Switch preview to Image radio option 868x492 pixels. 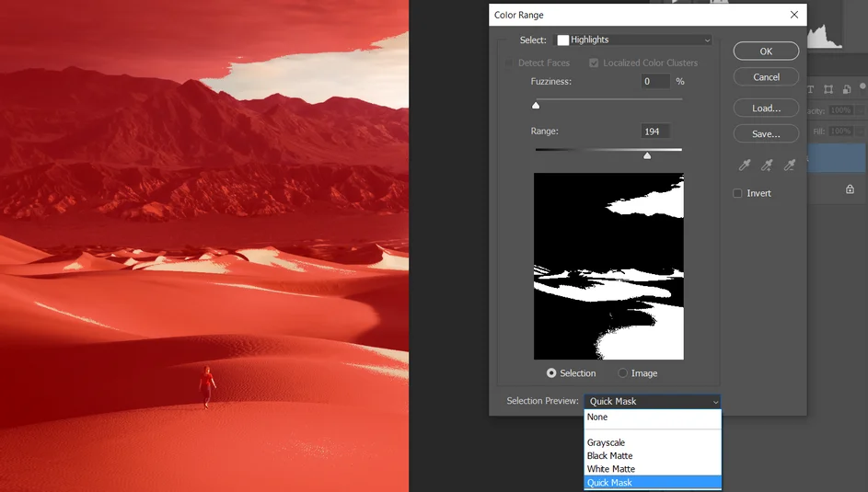[623, 373]
